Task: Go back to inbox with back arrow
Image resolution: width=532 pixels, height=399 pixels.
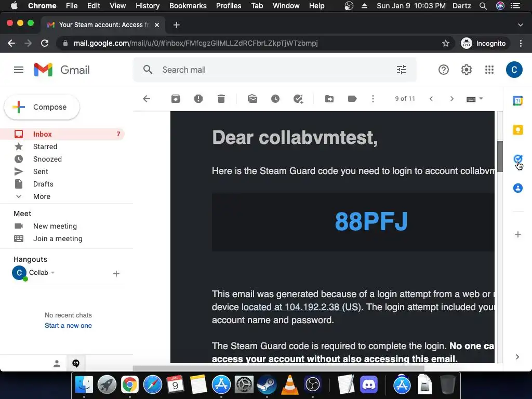Action: (147, 99)
